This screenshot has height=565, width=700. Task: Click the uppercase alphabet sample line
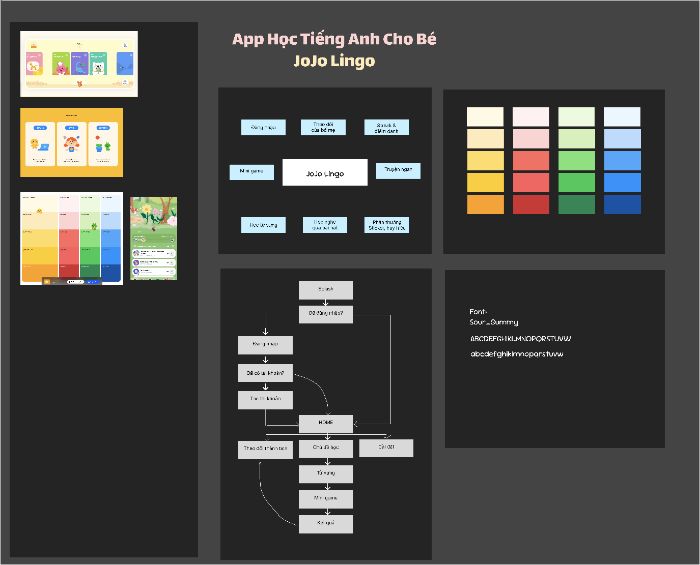(x=521, y=339)
